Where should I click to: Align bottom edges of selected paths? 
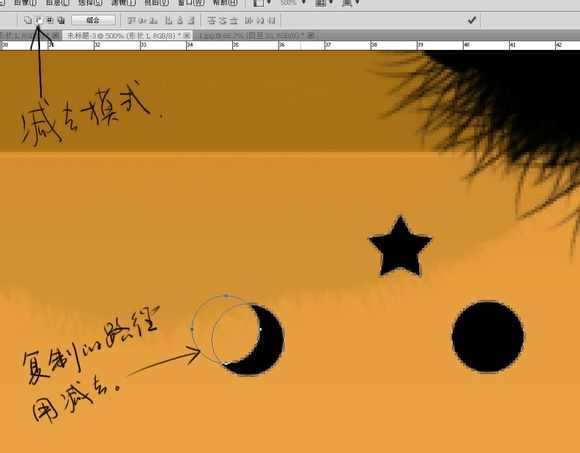154,20
